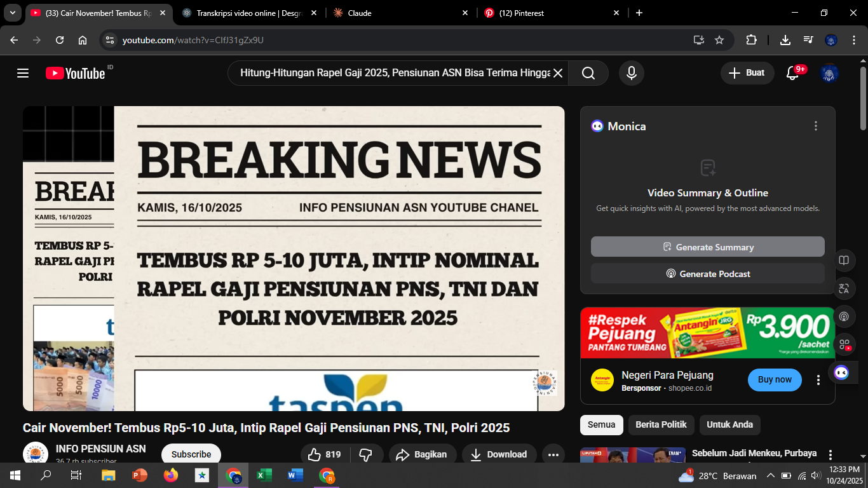
Task: Open the Antangin sponsored banner ad
Action: (x=708, y=333)
